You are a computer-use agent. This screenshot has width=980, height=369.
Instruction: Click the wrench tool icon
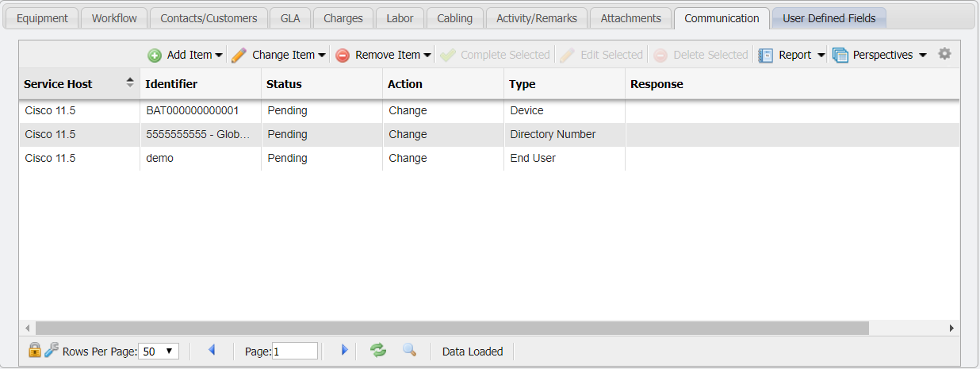(x=51, y=350)
